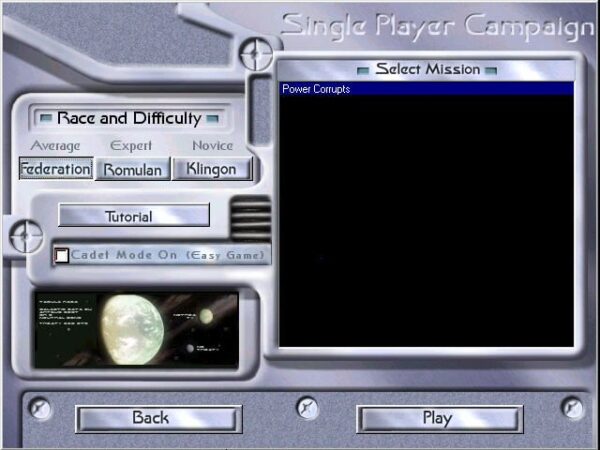Select the Power Corrupts mission
Screen dimensions: 600x450
426,89
